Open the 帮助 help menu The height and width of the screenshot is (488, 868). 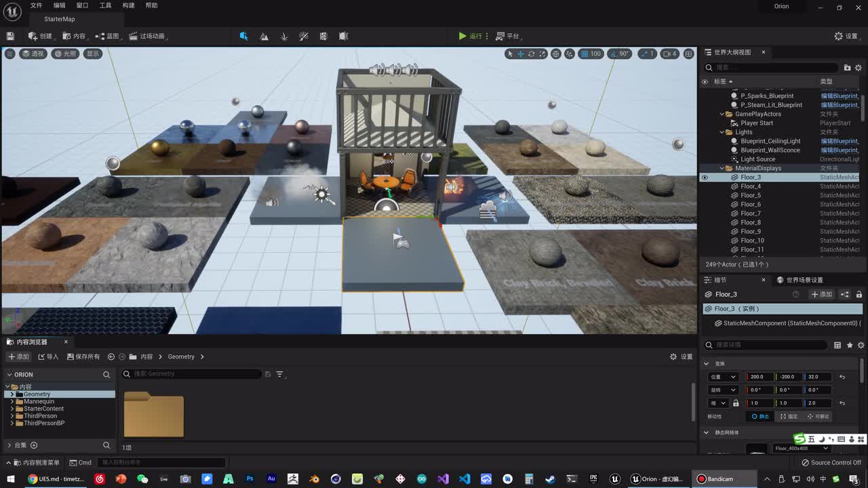pos(151,5)
